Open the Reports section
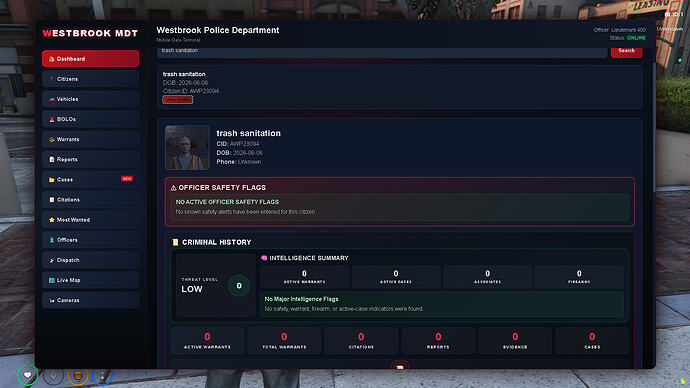 click(x=90, y=159)
